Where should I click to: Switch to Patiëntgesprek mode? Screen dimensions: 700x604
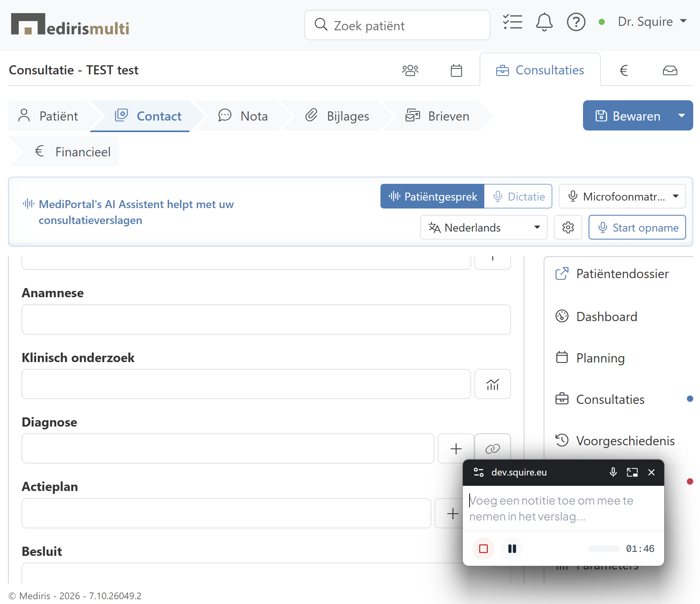[432, 196]
